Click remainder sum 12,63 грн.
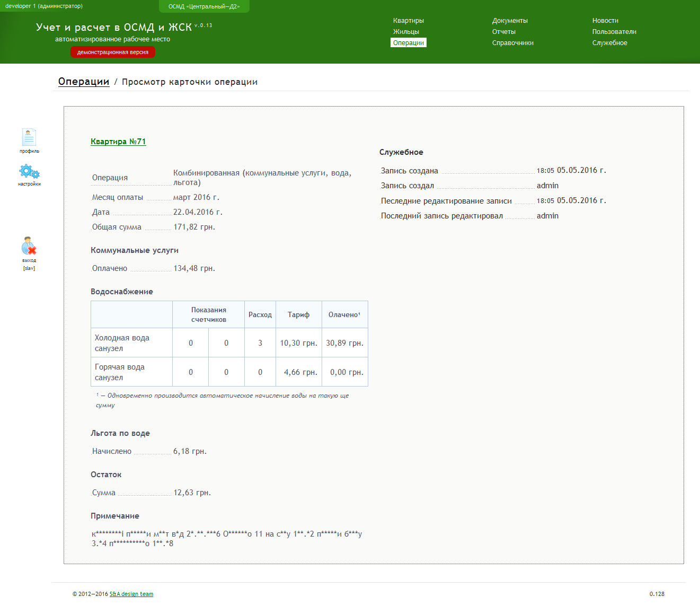Viewport: 700px width, 605px height. (192, 493)
